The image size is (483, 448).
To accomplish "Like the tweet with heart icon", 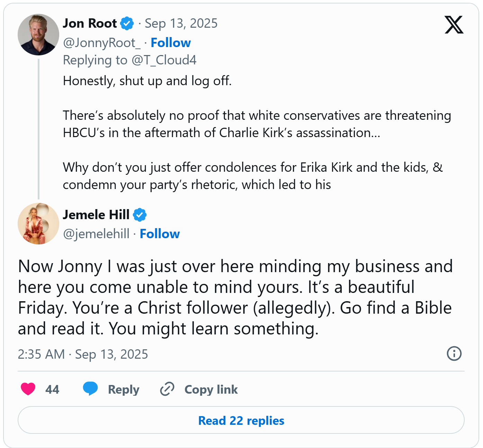I will tap(28, 389).
